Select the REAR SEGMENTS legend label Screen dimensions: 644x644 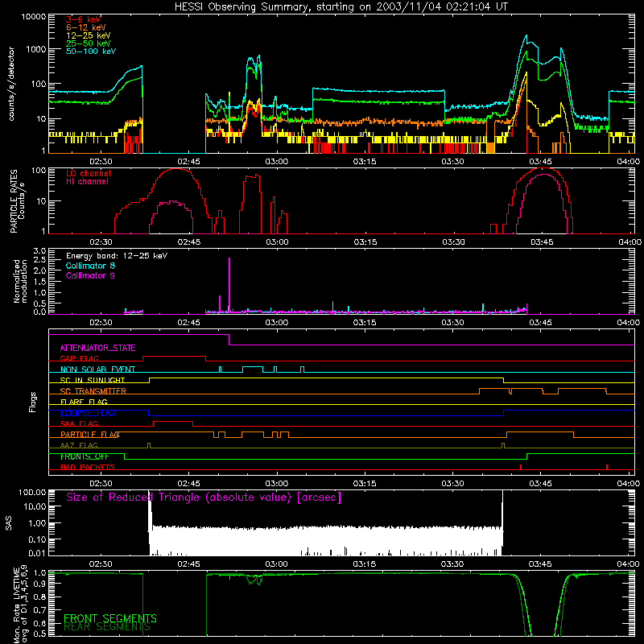(107, 627)
